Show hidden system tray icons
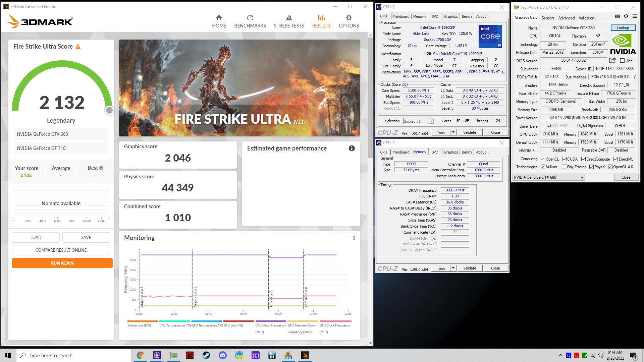 pos(560,355)
